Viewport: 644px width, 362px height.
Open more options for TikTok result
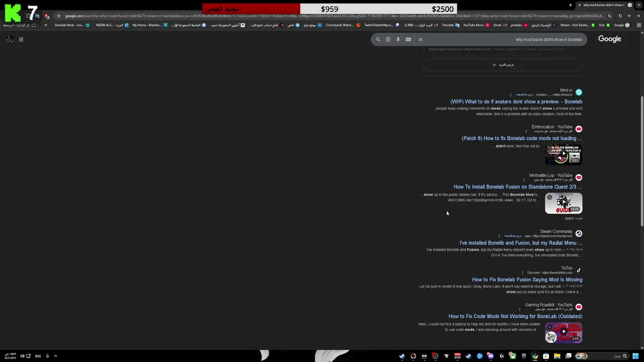[522, 273]
